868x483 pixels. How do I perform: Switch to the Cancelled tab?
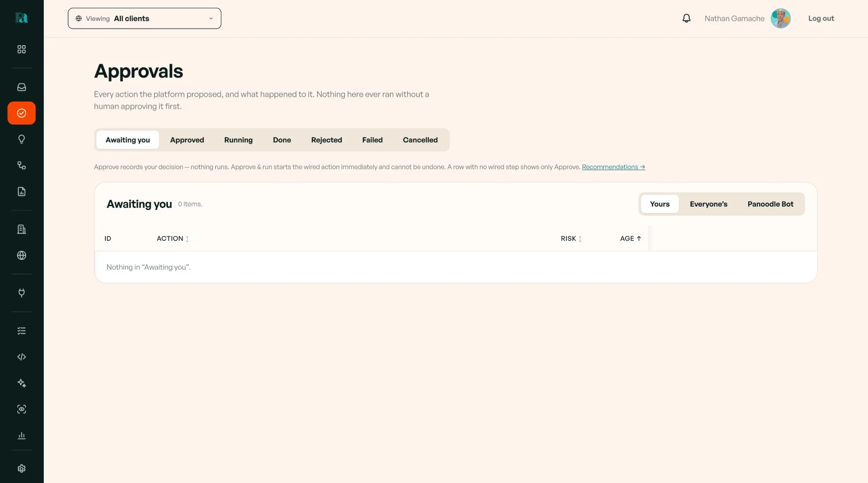coord(420,140)
